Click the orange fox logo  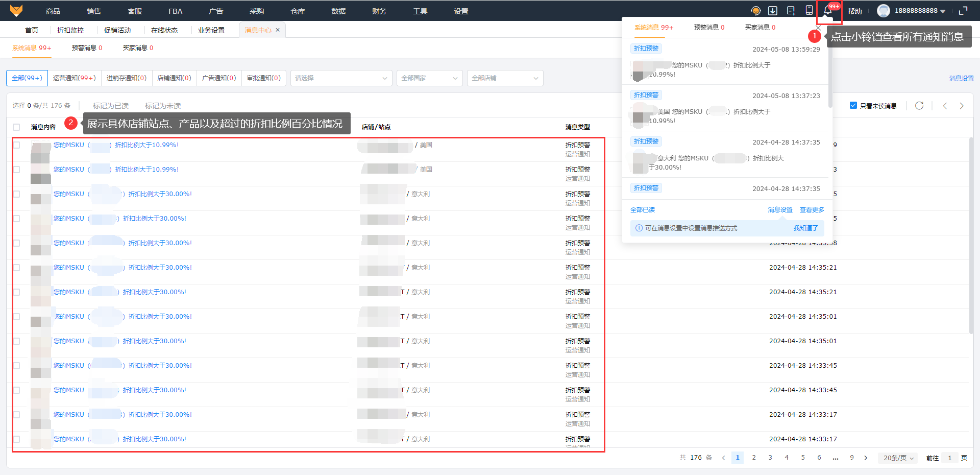pos(16,10)
